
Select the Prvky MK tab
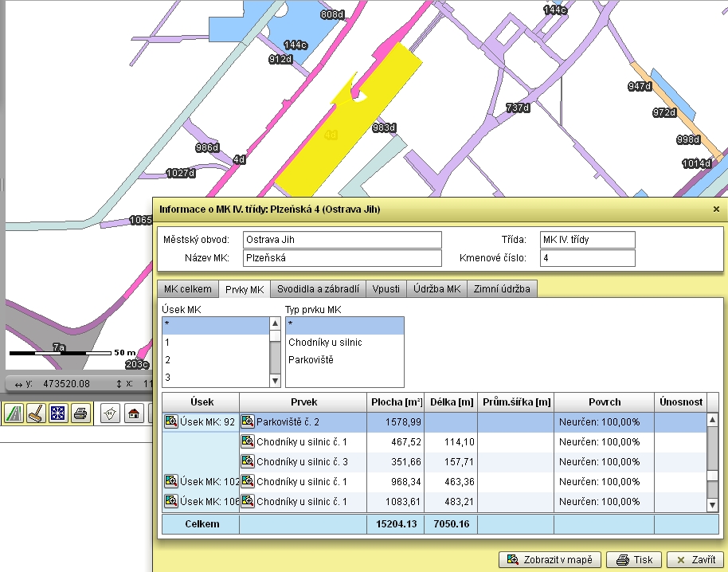[245, 289]
